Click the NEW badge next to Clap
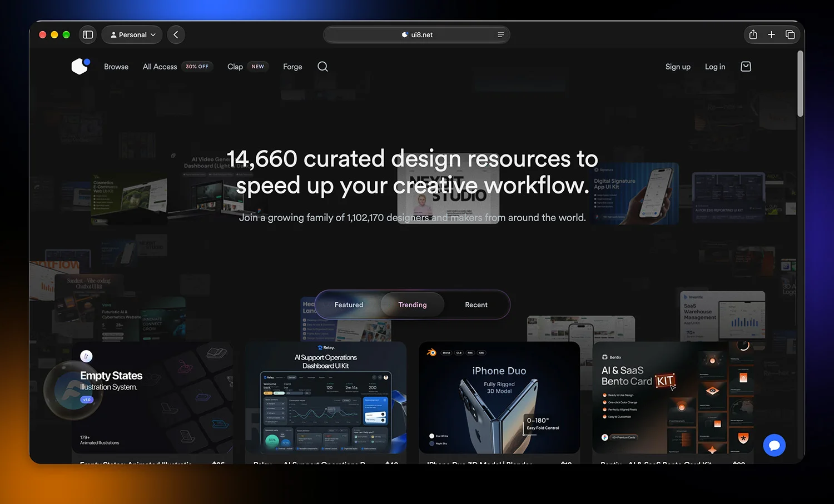 [x=257, y=67]
